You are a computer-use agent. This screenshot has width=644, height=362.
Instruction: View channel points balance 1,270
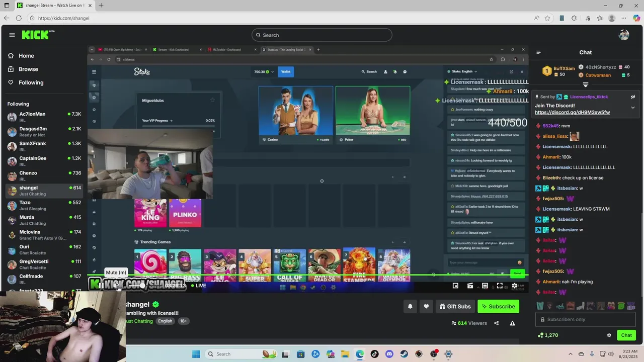click(x=548, y=335)
